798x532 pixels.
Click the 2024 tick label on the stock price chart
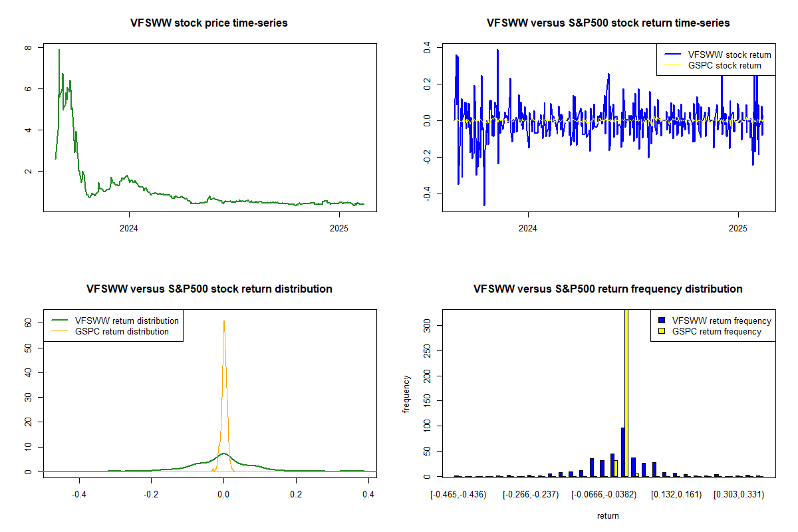(x=129, y=226)
